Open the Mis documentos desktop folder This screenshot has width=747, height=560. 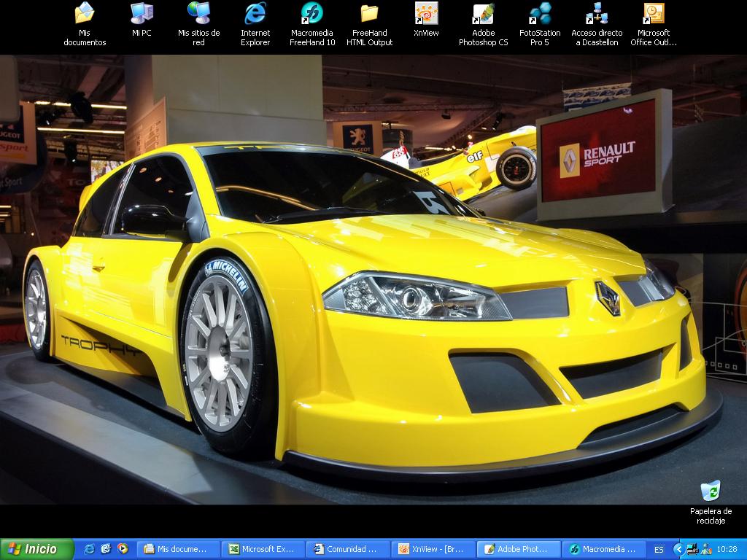(85, 15)
